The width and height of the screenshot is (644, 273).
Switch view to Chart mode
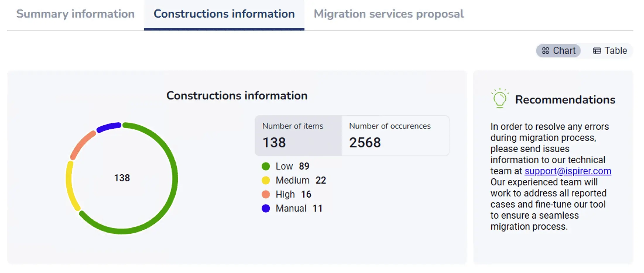tap(559, 51)
